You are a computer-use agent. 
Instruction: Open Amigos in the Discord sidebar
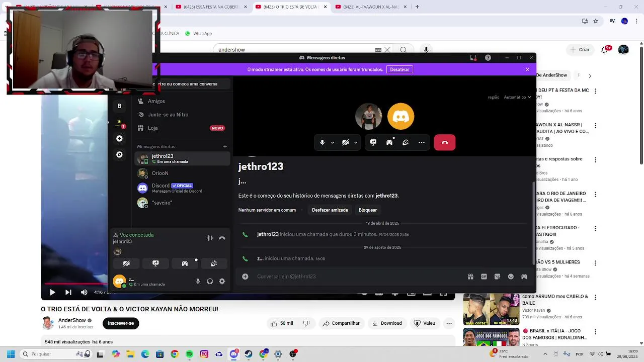182,101
